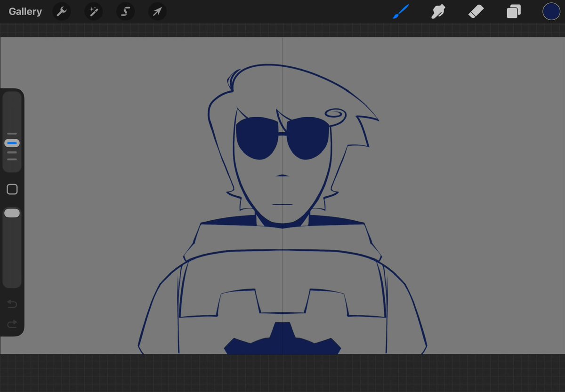Activate the Transform arrow tool
This screenshot has width=565, height=392.
coord(157,11)
